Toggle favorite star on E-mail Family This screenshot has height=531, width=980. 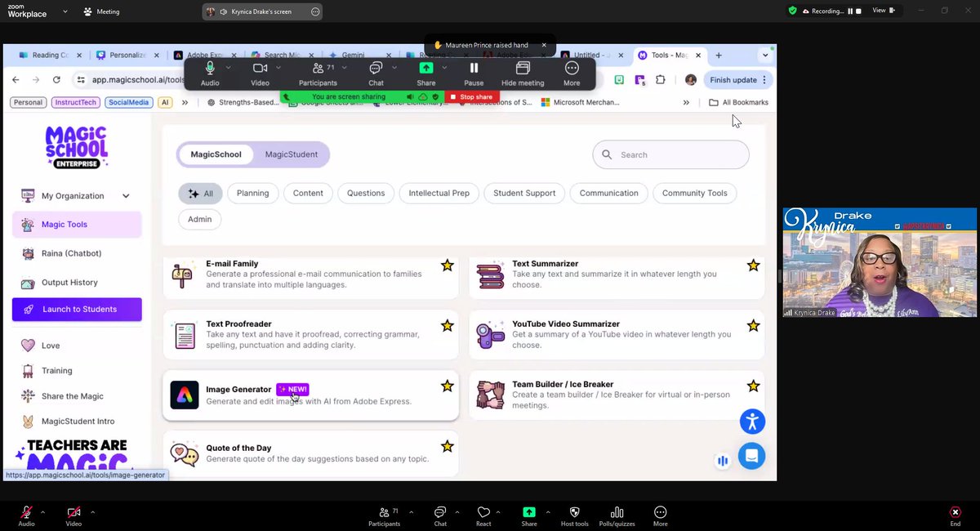pos(447,265)
